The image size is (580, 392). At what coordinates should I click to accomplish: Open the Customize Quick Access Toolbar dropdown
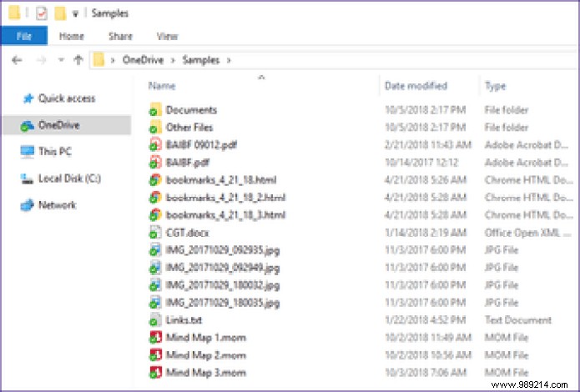pyautogui.click(x=75, y=14)
